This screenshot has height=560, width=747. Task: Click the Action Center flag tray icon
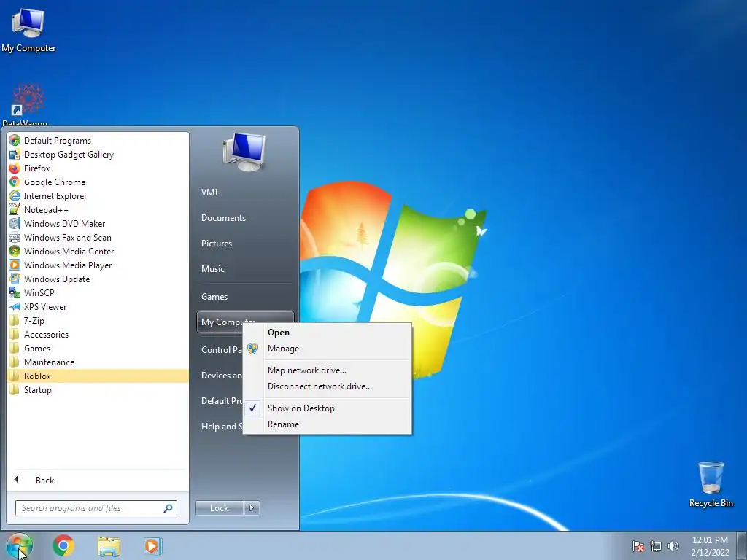click(x=638, y=546)
